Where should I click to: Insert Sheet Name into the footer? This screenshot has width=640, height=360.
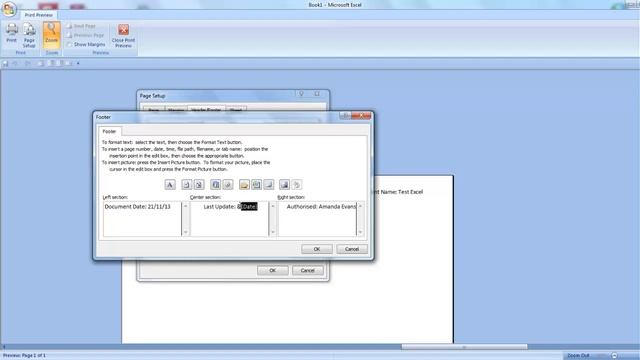[x=269, y=185]
